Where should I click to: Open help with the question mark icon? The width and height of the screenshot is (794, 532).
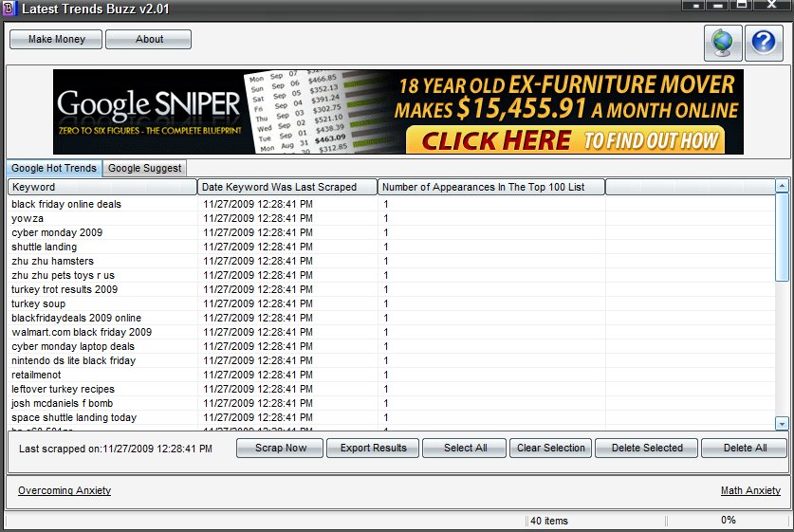tap(764, 43)
